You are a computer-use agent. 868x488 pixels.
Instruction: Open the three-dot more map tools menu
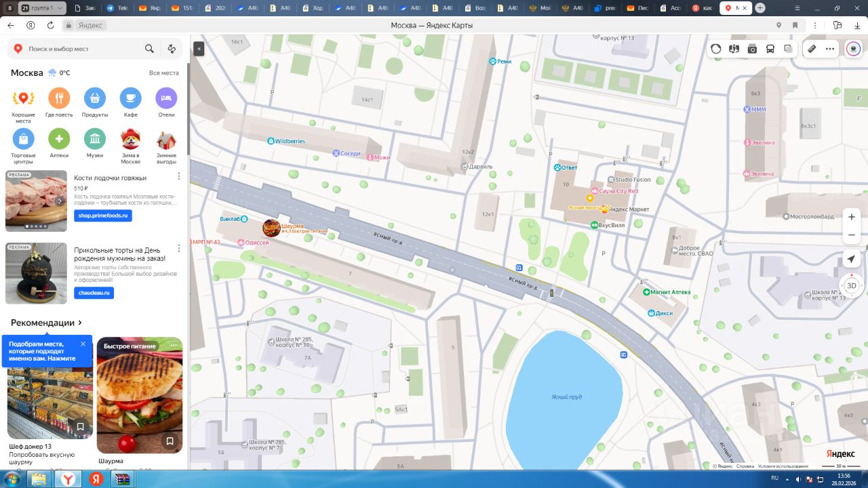[830, 49]
